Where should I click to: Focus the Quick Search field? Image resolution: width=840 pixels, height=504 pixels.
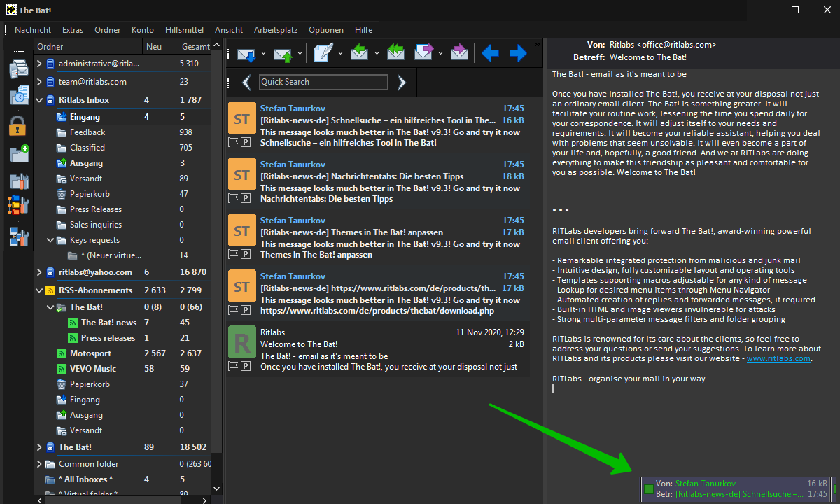323,82
